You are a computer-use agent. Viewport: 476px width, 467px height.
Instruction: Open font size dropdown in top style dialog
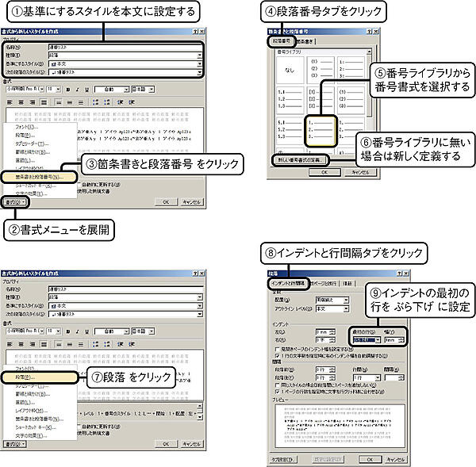58,90
